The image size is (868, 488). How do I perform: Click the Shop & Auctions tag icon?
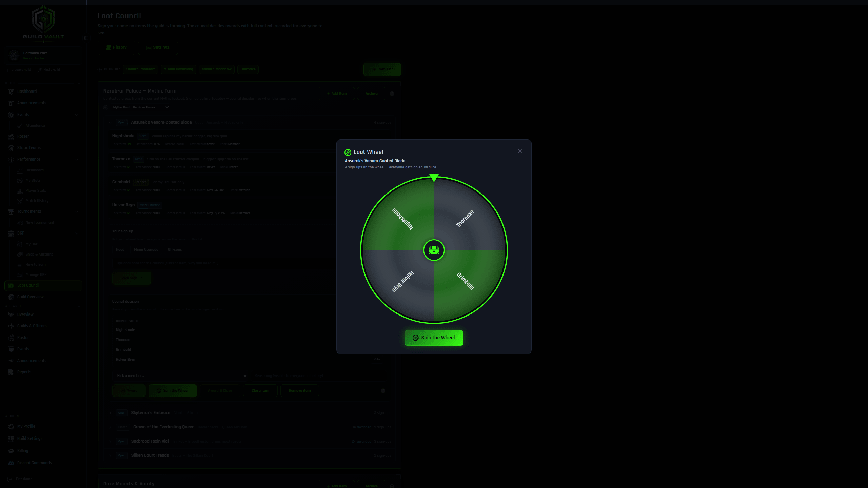[x=20, y=254]
